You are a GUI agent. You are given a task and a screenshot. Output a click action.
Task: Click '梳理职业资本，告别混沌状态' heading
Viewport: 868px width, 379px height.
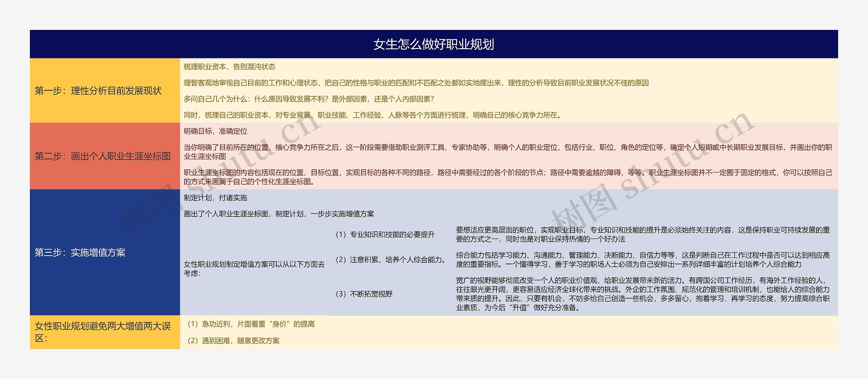[230, 67]
